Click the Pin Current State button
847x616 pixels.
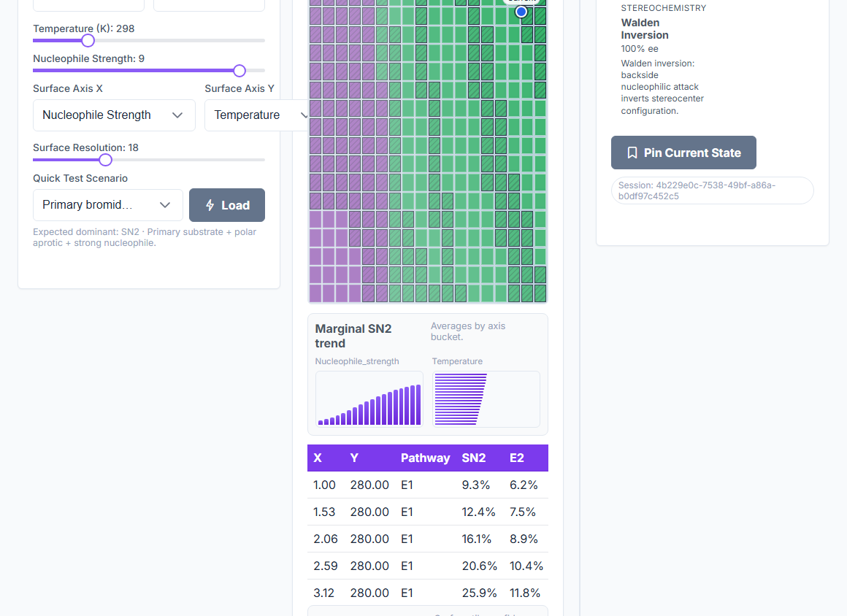683,153
